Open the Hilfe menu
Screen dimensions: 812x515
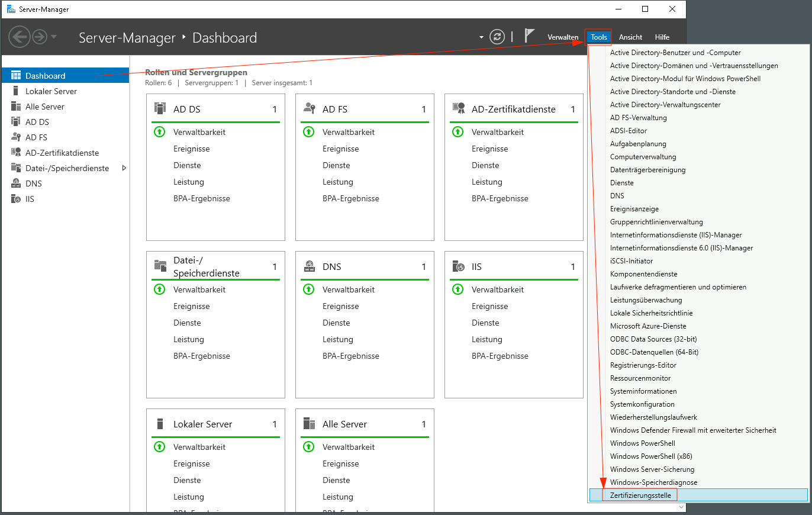662,37
